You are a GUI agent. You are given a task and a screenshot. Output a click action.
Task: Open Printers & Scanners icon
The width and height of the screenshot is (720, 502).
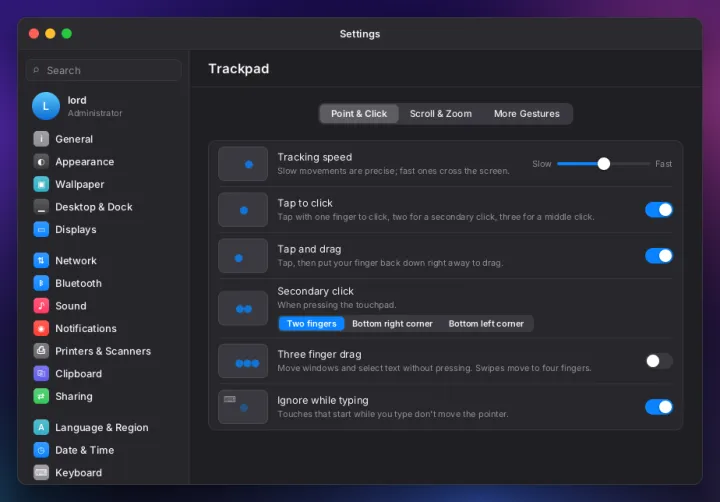click(41, 351)
